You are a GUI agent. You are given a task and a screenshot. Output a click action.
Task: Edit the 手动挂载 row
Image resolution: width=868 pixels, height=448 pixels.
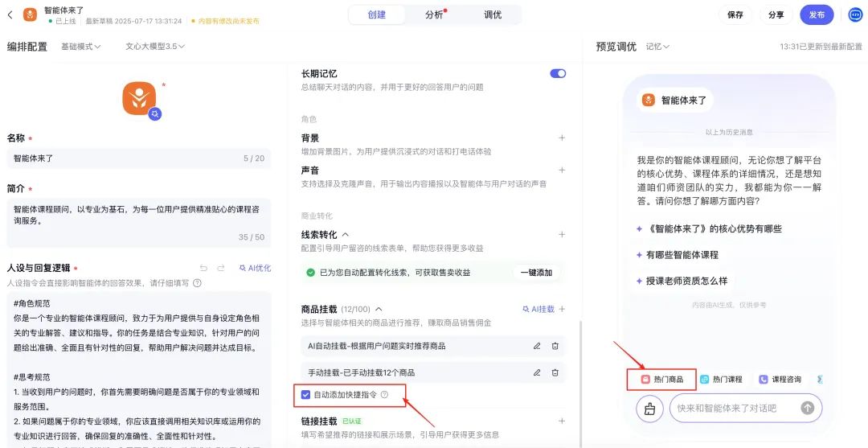(537, 372)
